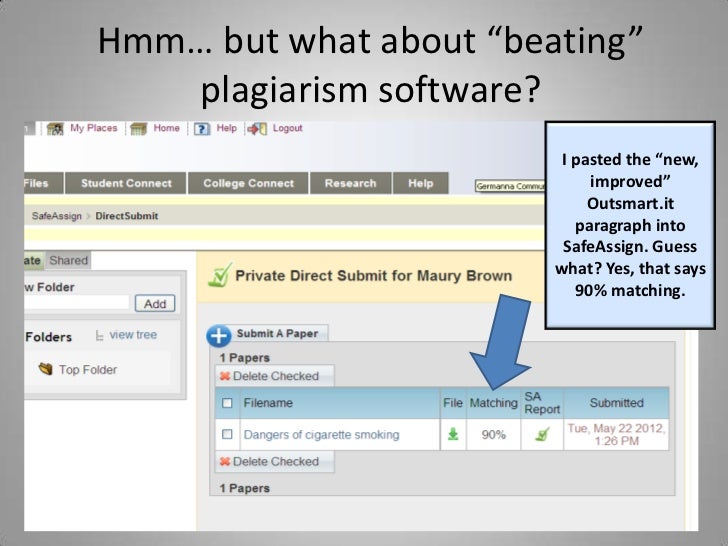Open the Help link in top bar
728x546 pixels.
point(227,128)
